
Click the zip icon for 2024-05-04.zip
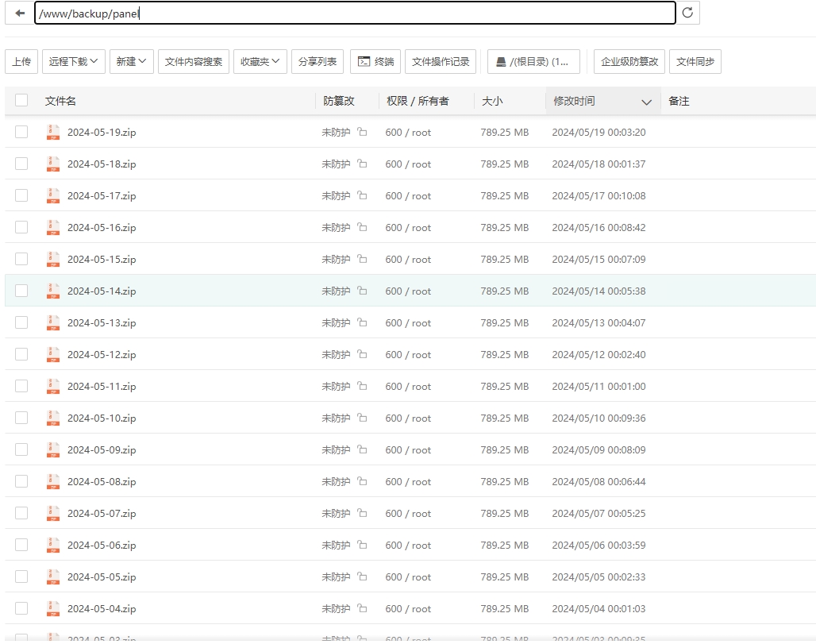[53, 608]
